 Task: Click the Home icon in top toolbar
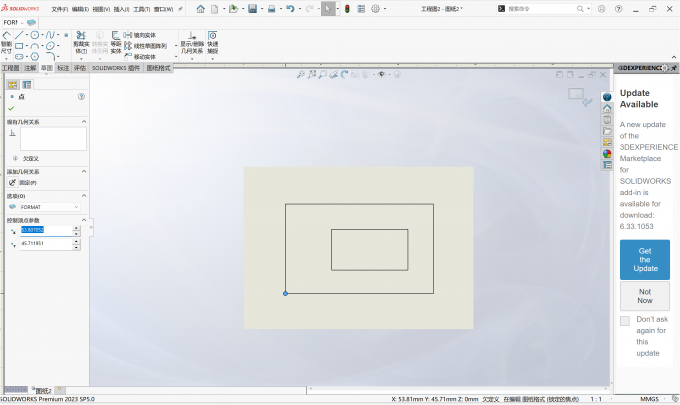pos(200,9)
